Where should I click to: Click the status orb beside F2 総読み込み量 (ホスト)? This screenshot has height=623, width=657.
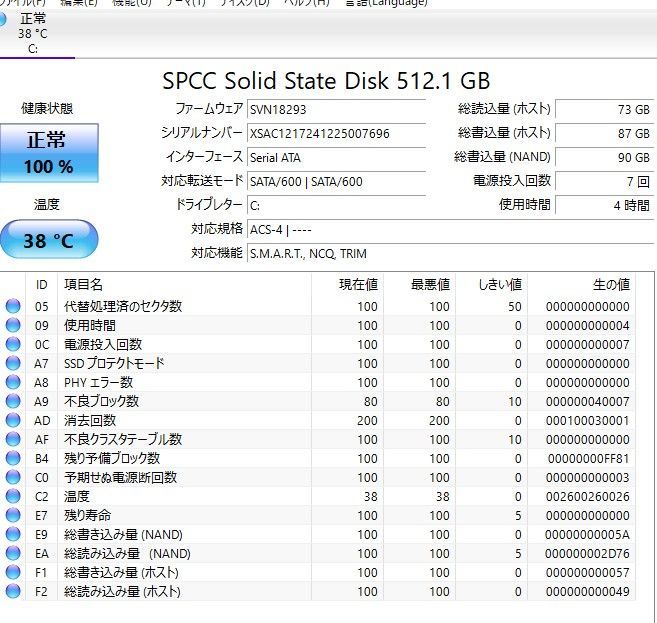[x=13, y=592]
